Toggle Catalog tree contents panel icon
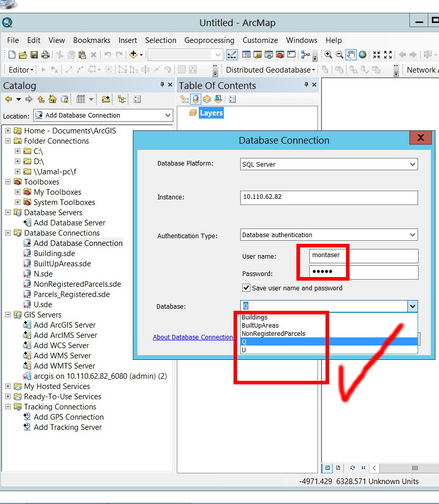Image resolution: width=439 pixels, height=504 pixels. tap(122, 99)
